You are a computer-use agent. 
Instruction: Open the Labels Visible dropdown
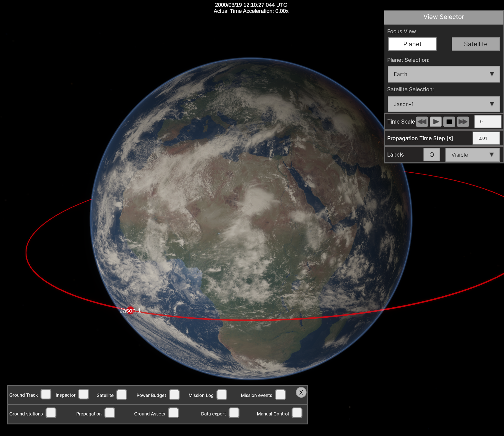click(472, 155)
